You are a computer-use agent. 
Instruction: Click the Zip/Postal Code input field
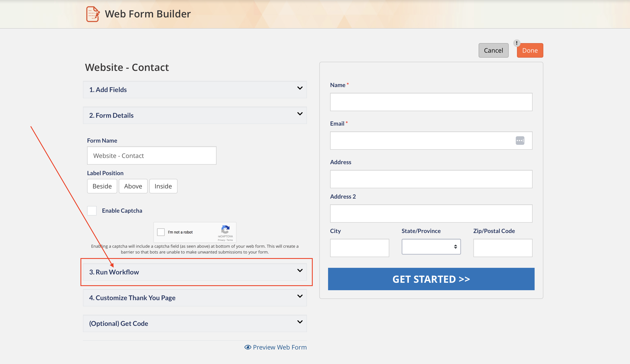503,248
